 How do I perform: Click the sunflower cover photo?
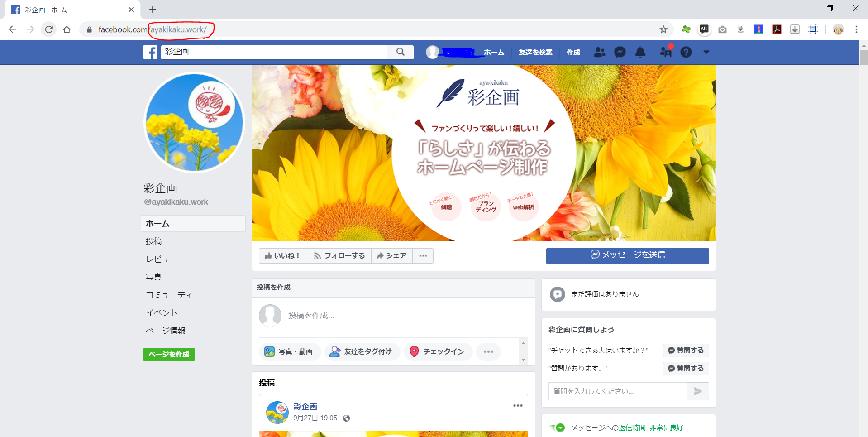[x=484, y=153]
